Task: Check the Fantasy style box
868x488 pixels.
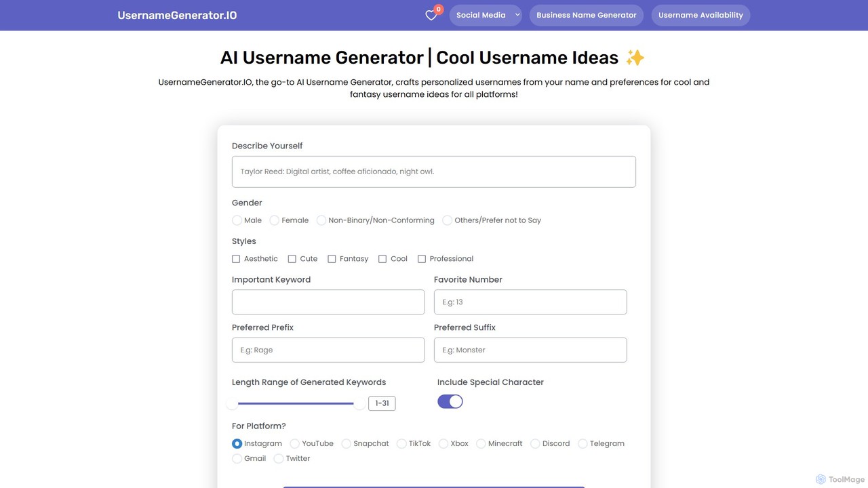Action: click(x=332, y=259)
